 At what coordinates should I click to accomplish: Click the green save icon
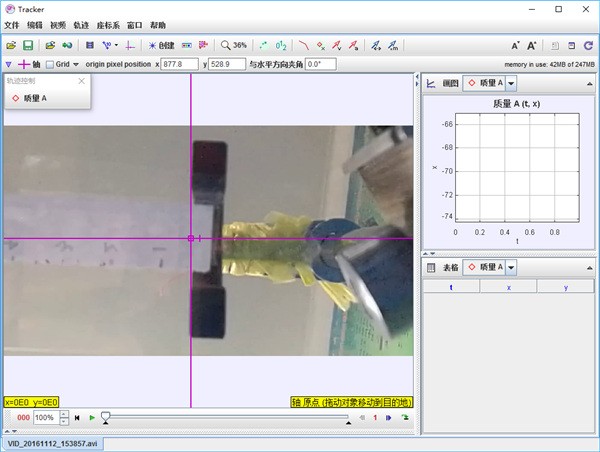coord(28,45)
